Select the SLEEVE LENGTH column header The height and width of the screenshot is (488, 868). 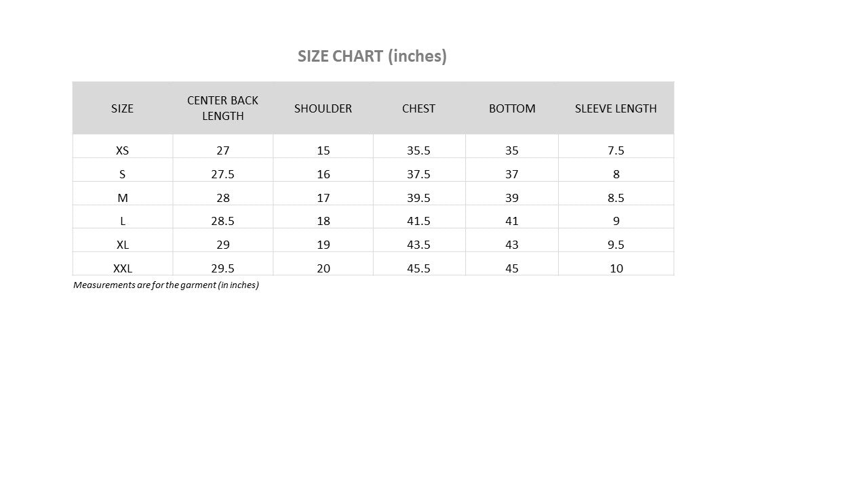pos(616,108)
